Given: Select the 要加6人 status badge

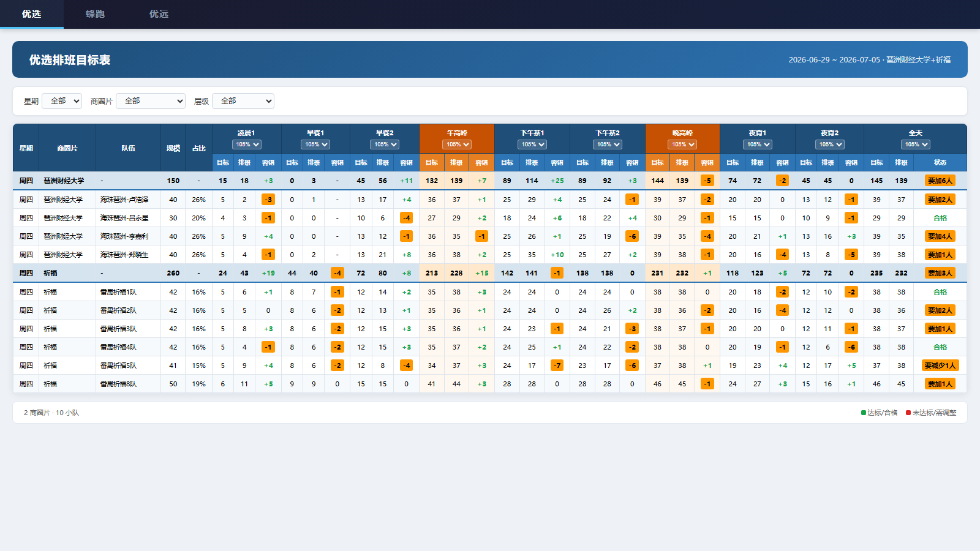Looking at the screenshot, I should pyautogui.click(x=940, y=181).
